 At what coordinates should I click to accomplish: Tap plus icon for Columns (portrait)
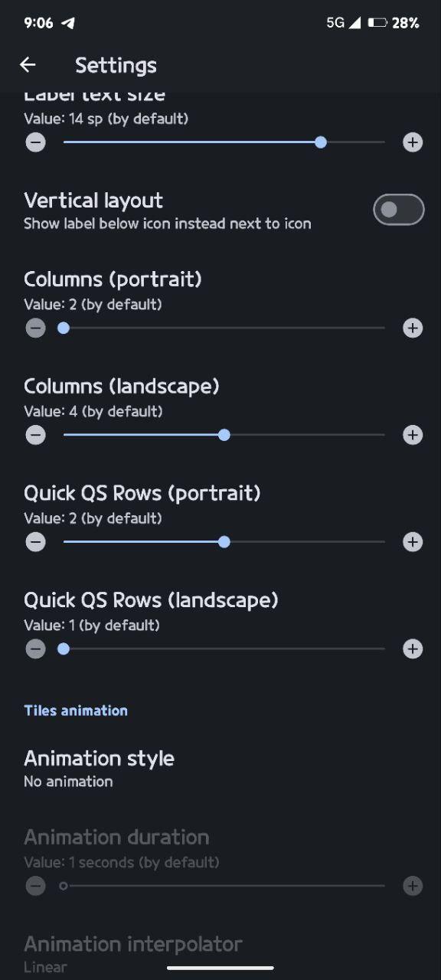413,328
